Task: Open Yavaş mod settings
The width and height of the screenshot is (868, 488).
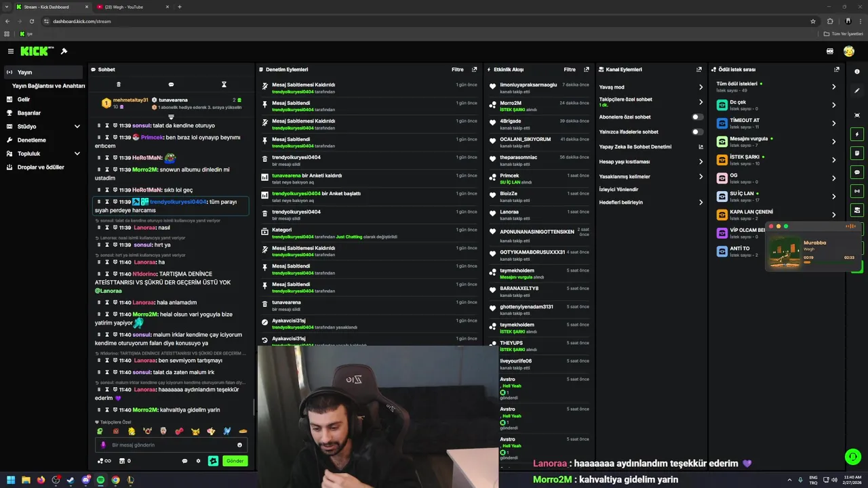Action: (x=651, y=87)
